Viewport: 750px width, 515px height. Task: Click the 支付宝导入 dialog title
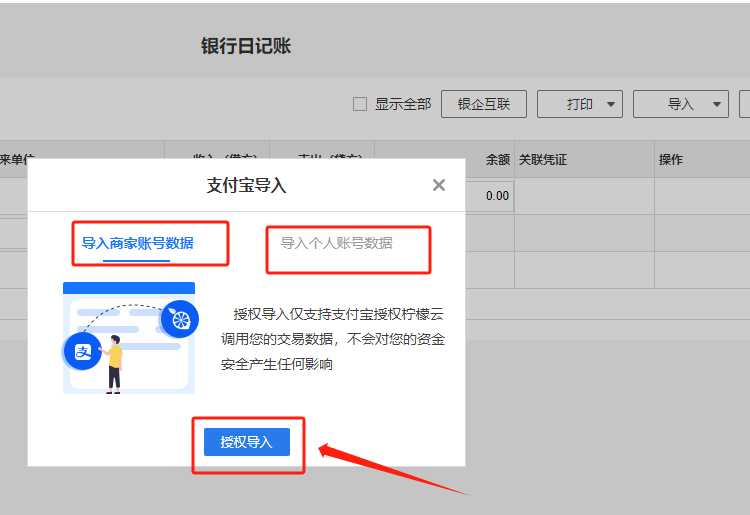246,185
